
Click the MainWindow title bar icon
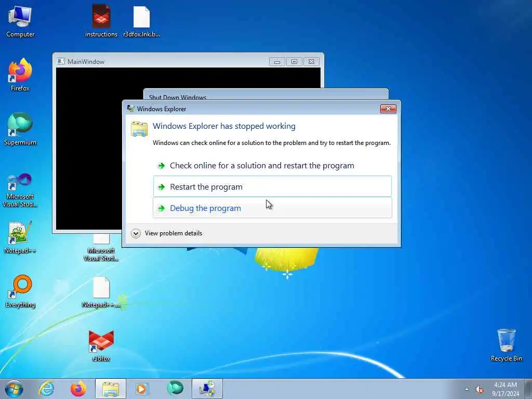pos(61,61)
